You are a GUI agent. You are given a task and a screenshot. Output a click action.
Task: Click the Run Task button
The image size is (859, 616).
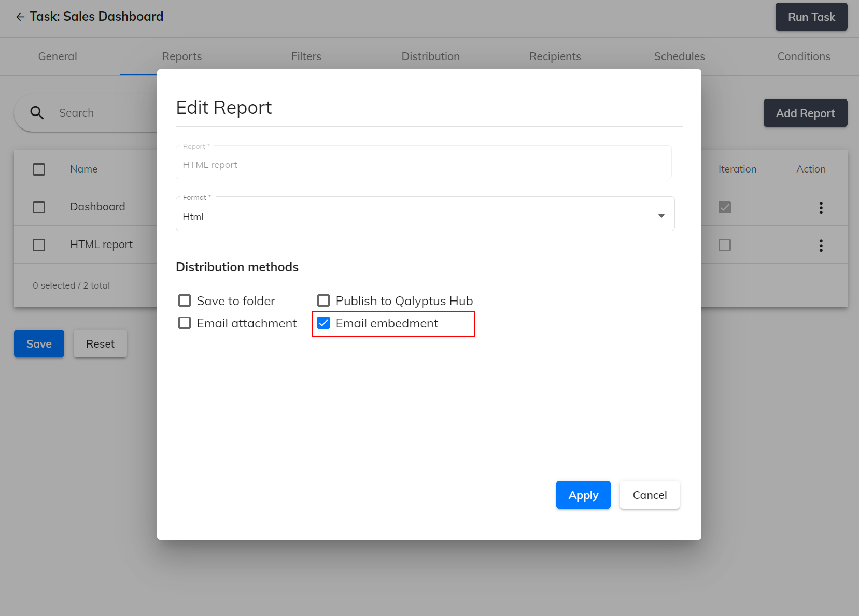(x=811, y=17)
